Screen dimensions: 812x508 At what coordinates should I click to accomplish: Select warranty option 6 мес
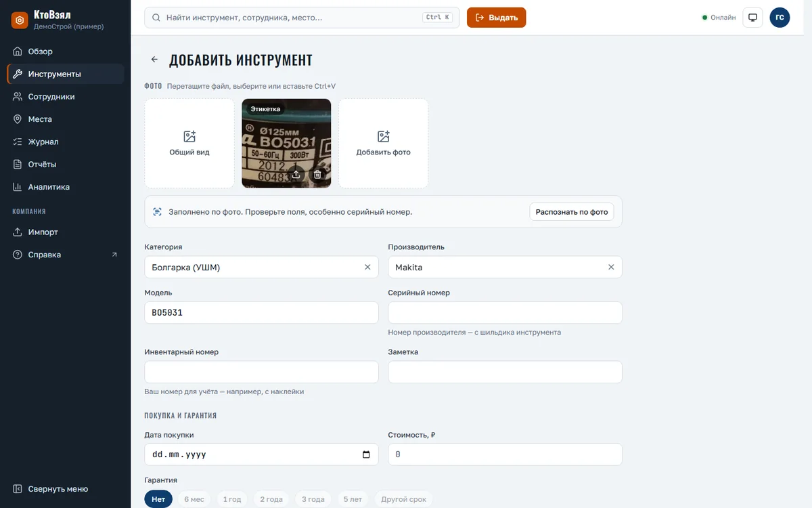pyautogui.click(x=194, y=499)
